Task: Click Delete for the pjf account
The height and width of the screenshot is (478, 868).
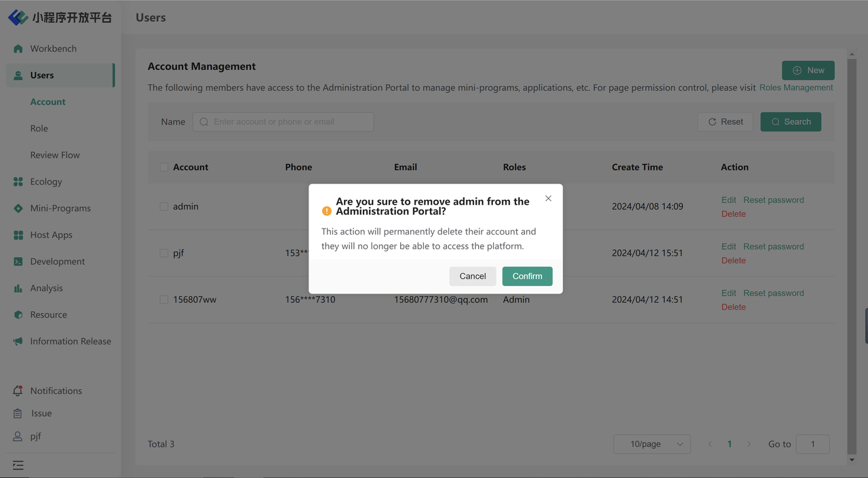Action: 733,260
